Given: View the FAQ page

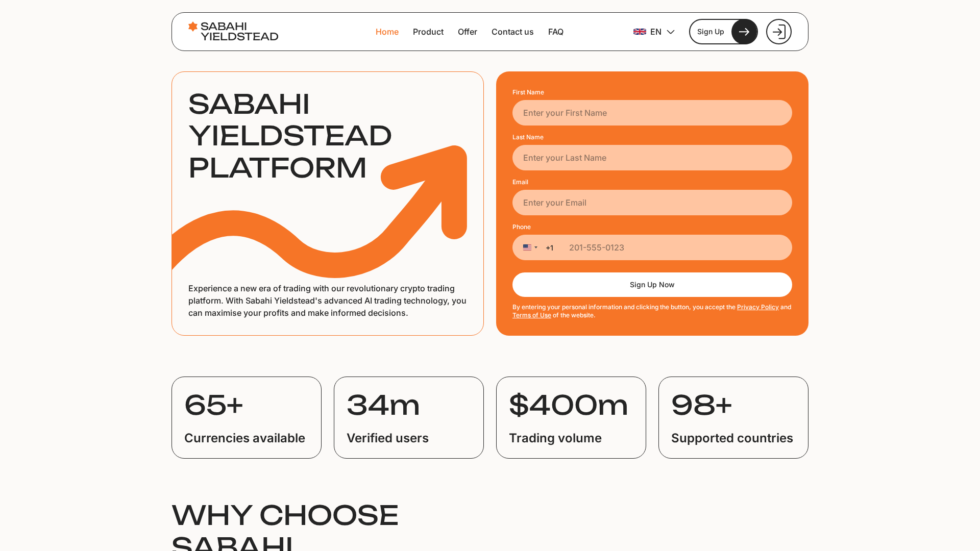Looking at the screenshot, I should (556, 32).
